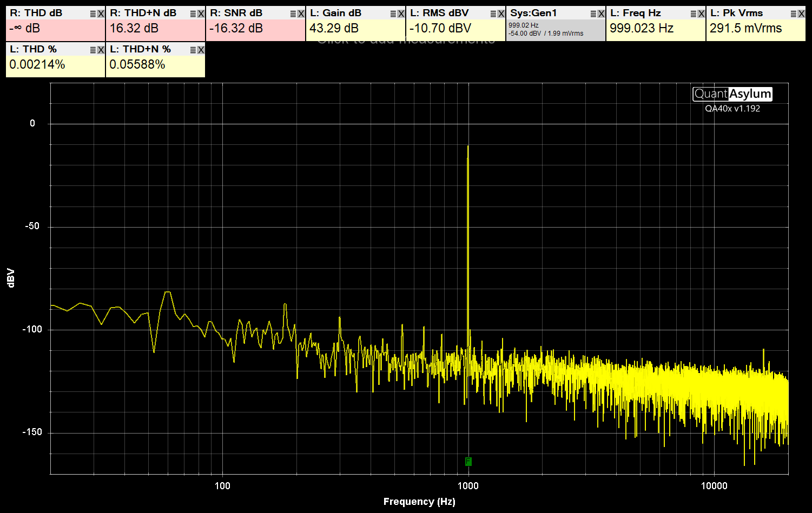812x513 pixels.
Task: Open the R: SNR dB tile menu icon
Action: (293, 14)
